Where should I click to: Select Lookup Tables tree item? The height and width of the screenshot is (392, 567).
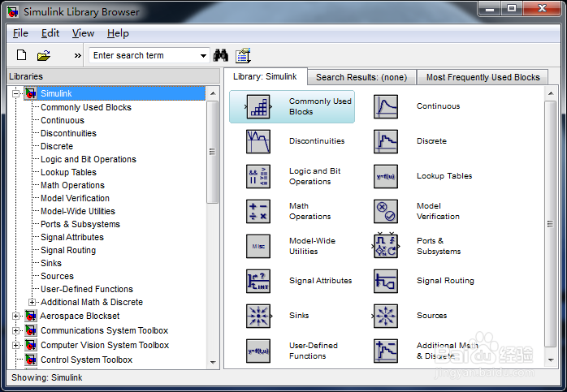68,172
